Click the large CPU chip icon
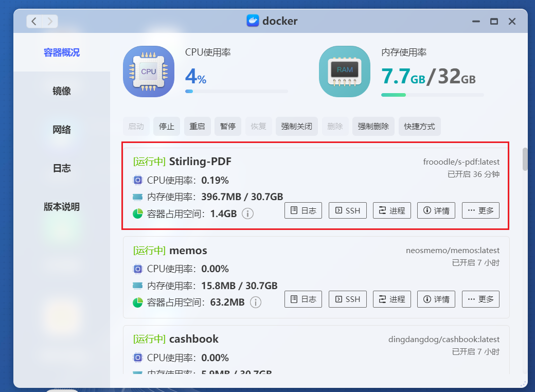 (149, 72)
